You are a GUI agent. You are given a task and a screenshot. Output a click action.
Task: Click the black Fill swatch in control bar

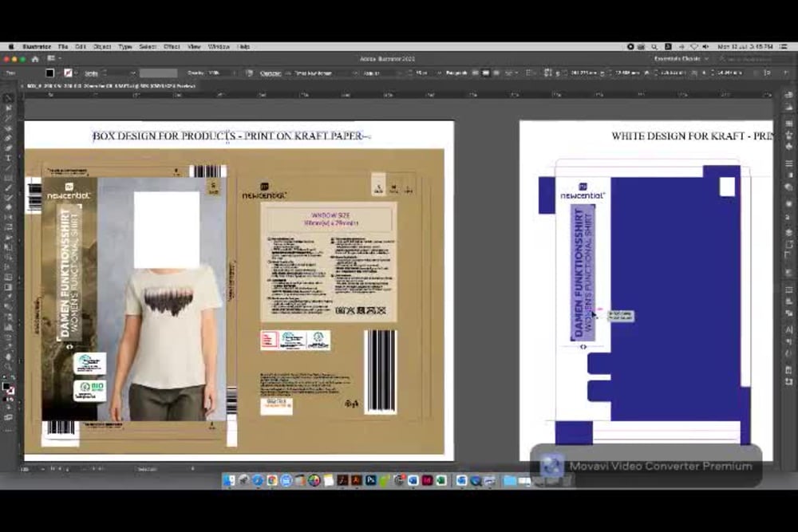pos(49,73)
